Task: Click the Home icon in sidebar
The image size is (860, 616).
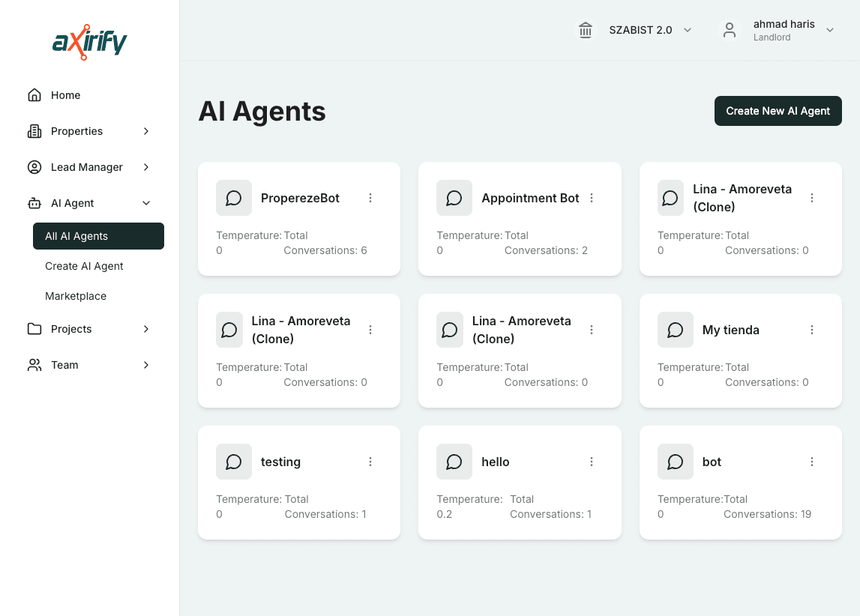Action: (x=34, y=95)
